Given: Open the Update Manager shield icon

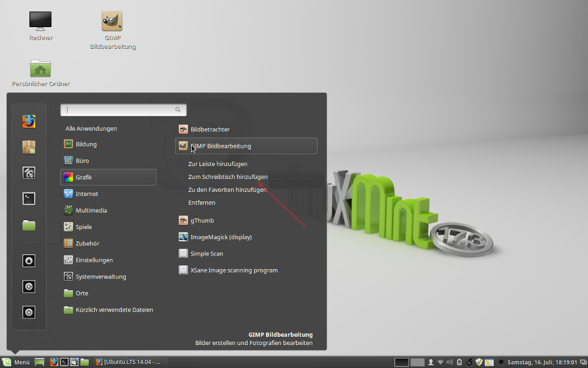Looking at the screenshot, I should pos(479,362).
